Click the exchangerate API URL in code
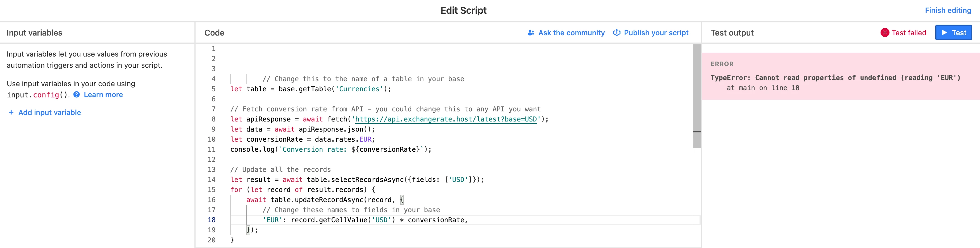Screen dimensions: 980x248 [446, 119]
